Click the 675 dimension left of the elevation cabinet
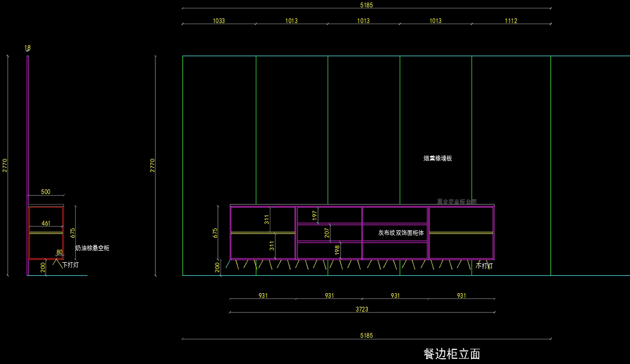630x364 pixels. click(x=215, y=233)
